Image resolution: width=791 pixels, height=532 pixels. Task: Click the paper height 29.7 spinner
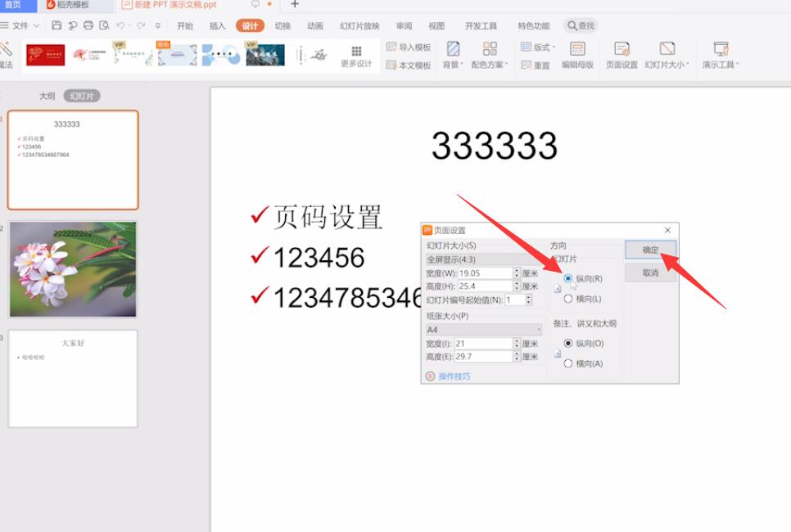point(517,357)
